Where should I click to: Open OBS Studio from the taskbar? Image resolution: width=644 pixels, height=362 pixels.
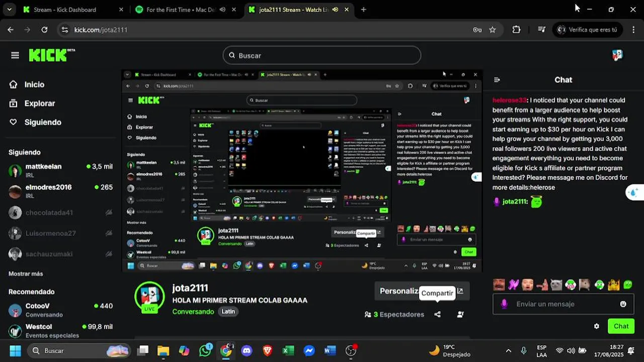point(351,350)
